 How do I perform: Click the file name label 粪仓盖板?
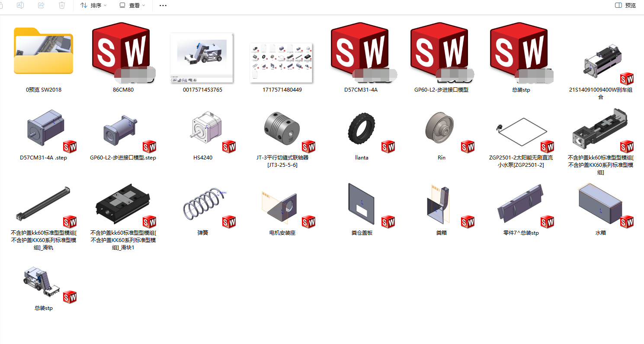click(362, 233)
